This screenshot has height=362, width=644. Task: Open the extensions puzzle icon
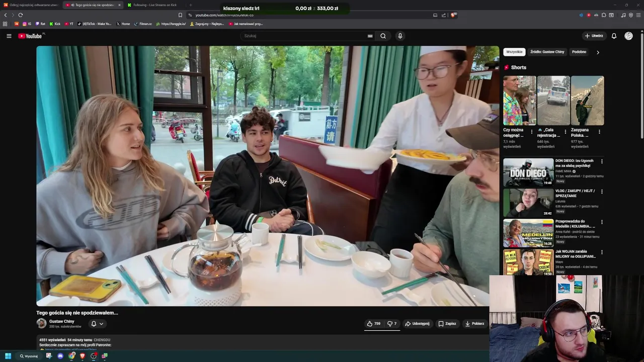tap(604, 15)
